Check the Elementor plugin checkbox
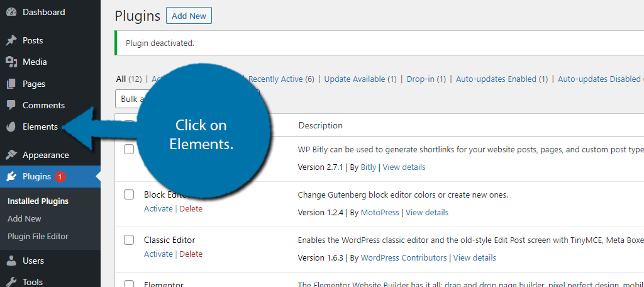Screen dimensions: 644x287 (x=129, y=284)
